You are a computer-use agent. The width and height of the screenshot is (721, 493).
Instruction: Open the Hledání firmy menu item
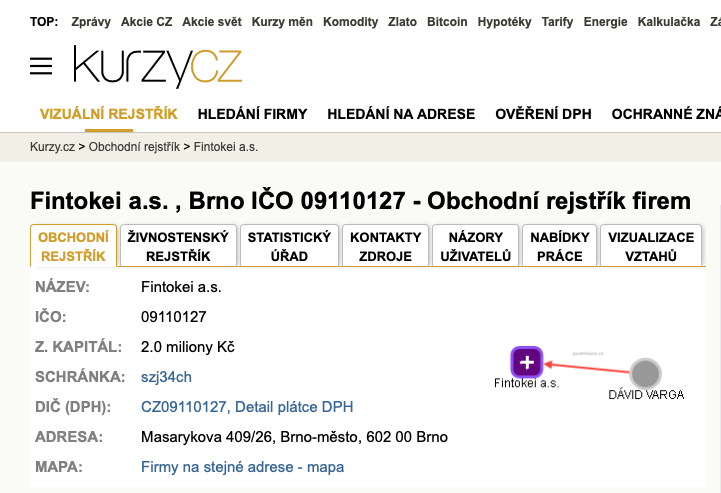(252, 114)
